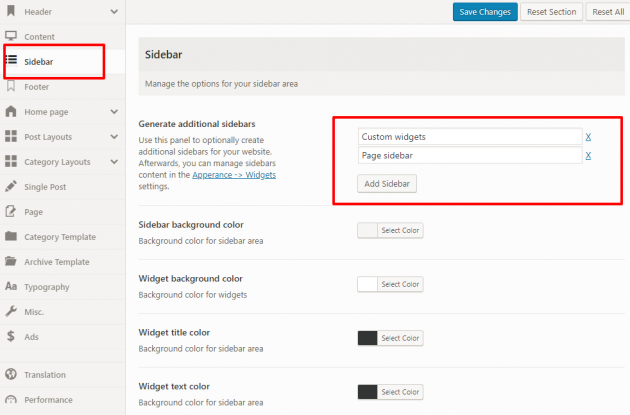Click the Content monitor icon
The width and height of the screenshot is (630, 415).
pyautogui.click(x=11, y=36)
